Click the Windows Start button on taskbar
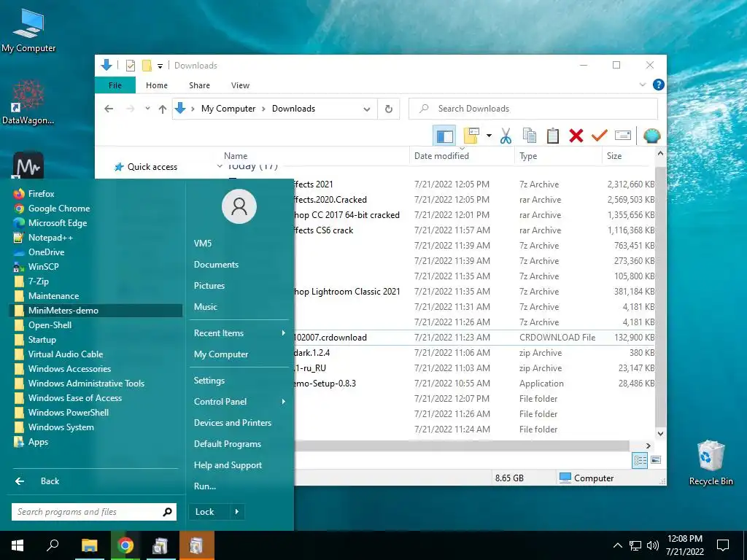The width and height of the screenshot is (747, 560). click(x=18, y=545)
